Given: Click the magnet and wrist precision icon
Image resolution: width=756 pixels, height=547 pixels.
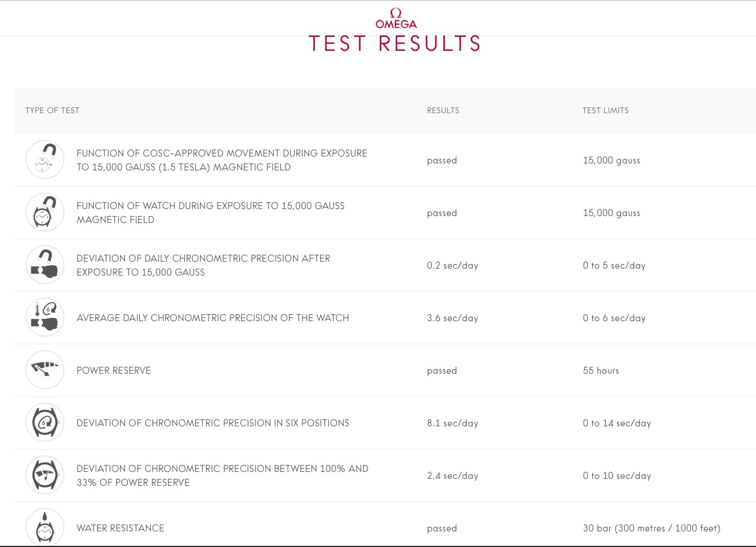Looking at the screenshot, I should pos(45,265).
